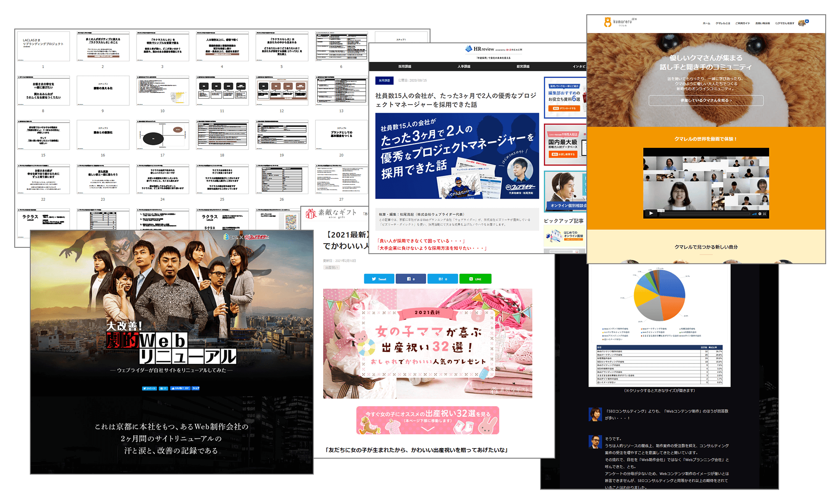This screenshot has width=840, height=504.
Task: Toggle video fullscreen icon
Action: click(x=765, y=214)
